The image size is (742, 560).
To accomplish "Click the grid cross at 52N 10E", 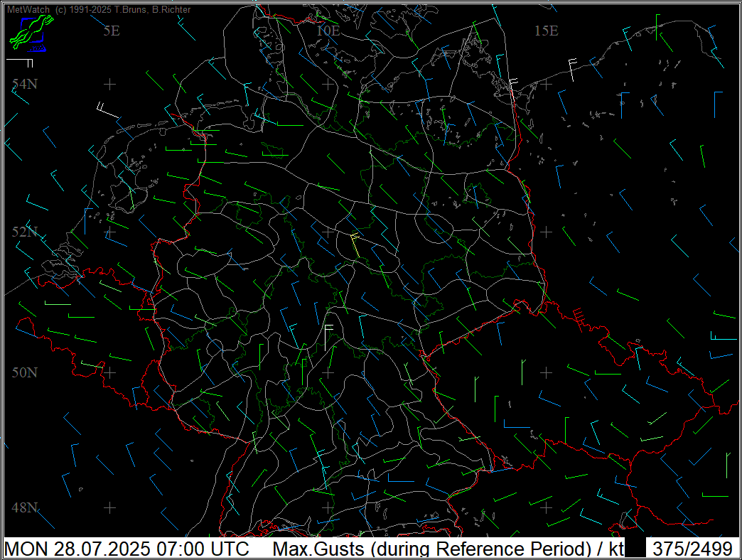I will tap(328, 232).
